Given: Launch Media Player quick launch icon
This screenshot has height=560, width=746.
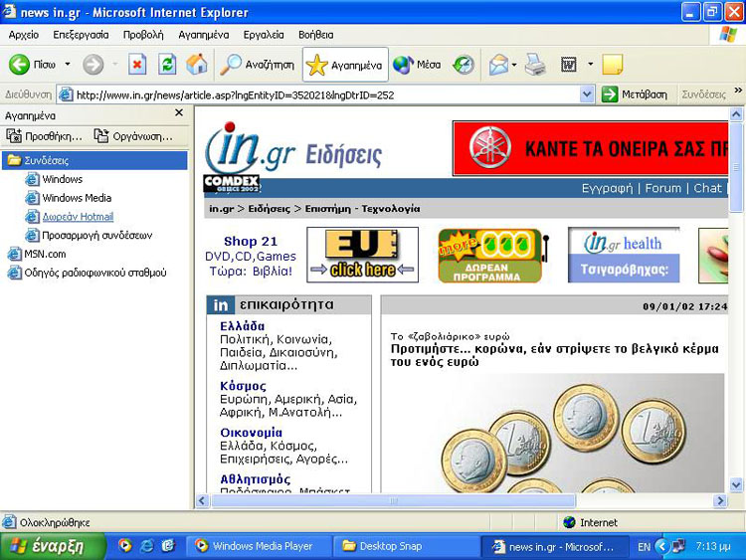Looking at the screenshot, I should [124, 545].
